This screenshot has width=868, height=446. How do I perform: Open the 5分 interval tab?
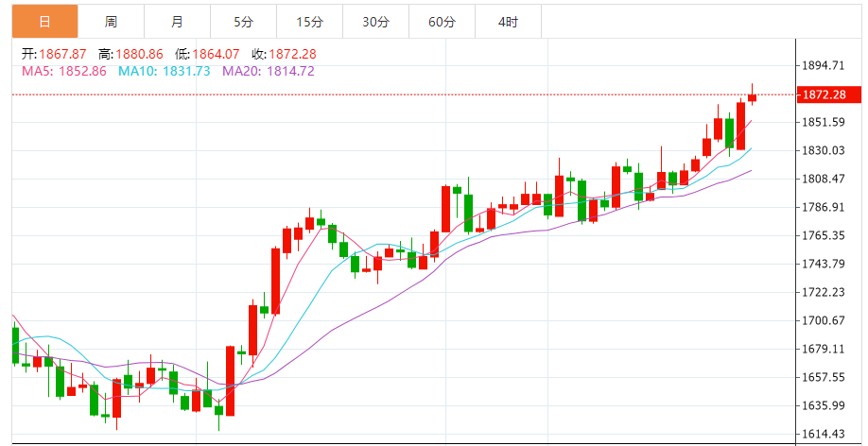point(244,22)
